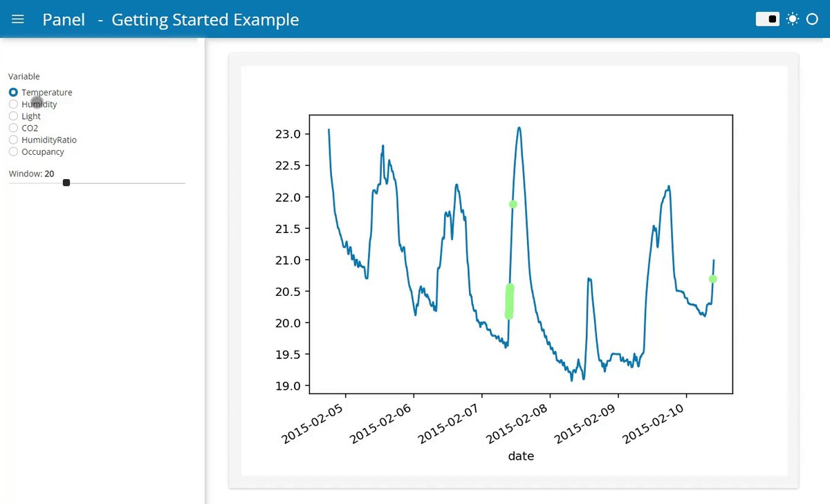This screenshot has height=504, width=830.
Task: Click the Panel Getting Started Example title
Action: 171,19
